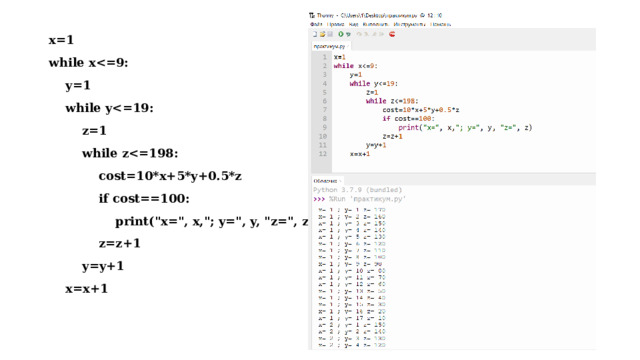Open the Помощь menu
640x360 pixels.
(x=440, y=24)
